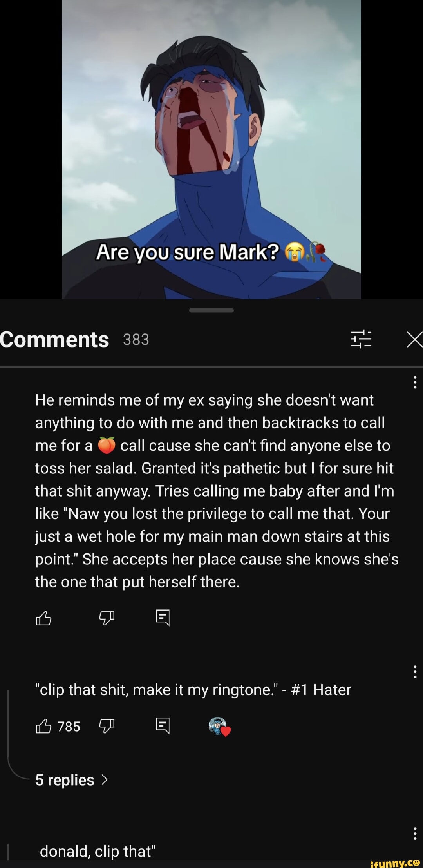Select the Comments header title
Screen dimensions: 423x868
(54, 339)
